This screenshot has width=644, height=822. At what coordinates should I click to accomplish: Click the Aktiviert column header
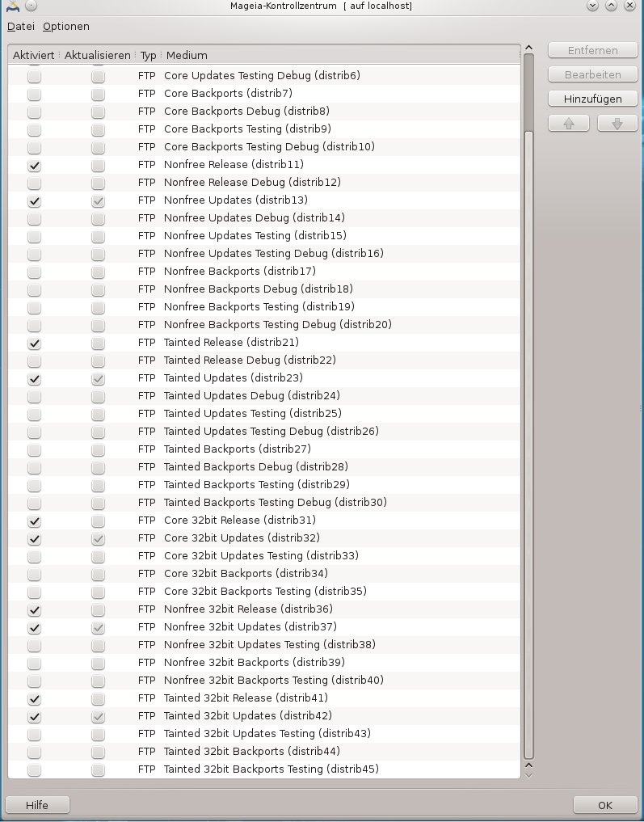[x=34, y=55]
